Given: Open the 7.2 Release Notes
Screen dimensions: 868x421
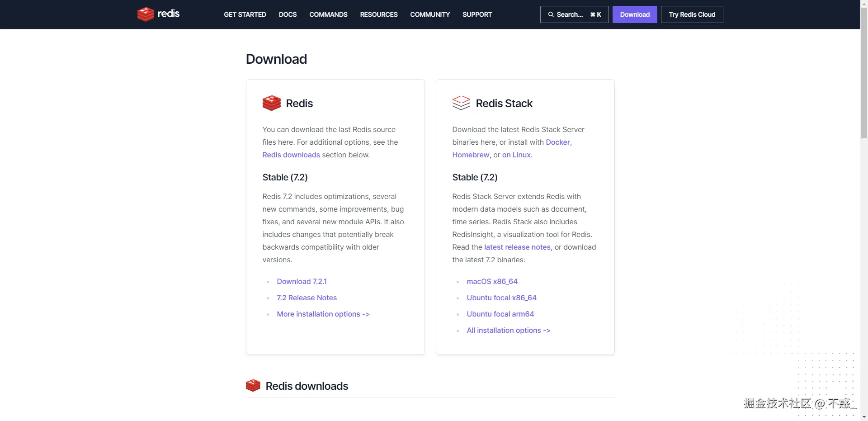Looking at the screenshot, I should coord(307,298).
